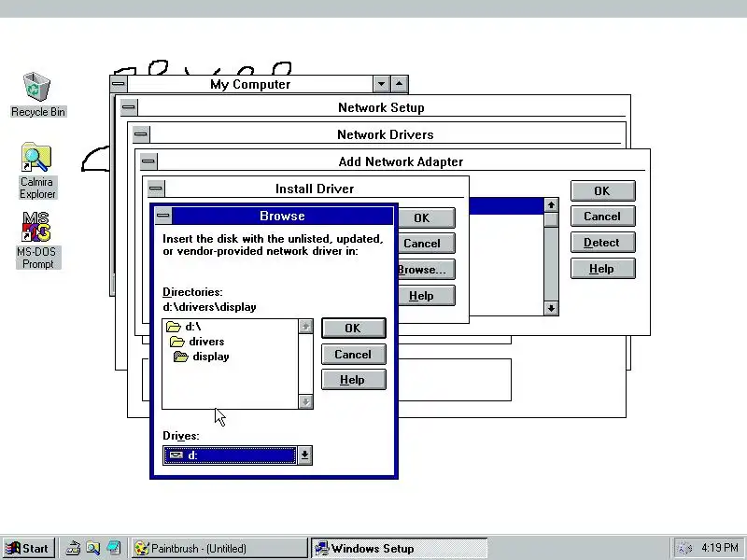This screenshot has width=747, height=560.
Task: Open the Browse dialog control menu box
Action: [162, 216]
